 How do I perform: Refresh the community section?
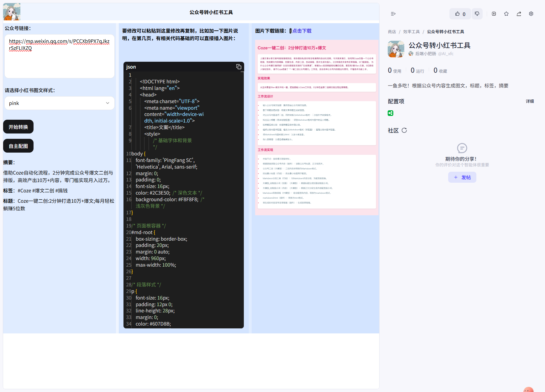[404, 130]
